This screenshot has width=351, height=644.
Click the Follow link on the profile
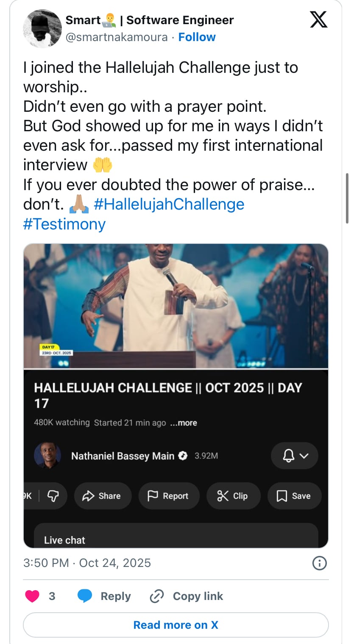(x=197, y=37)
